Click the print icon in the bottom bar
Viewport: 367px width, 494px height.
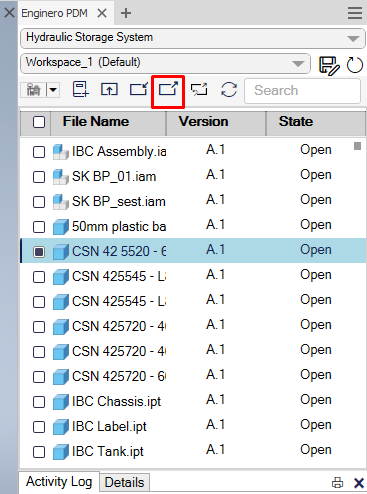click(x=337, y=483)
